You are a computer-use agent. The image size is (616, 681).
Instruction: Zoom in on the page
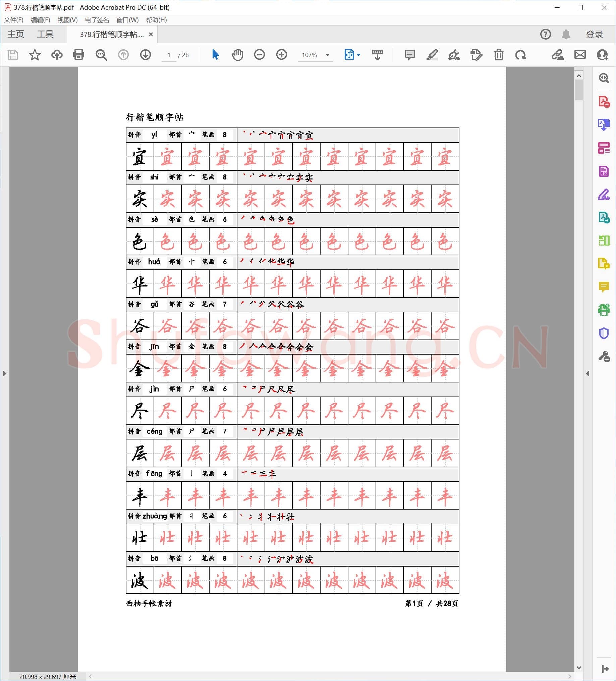coord(281,55)
